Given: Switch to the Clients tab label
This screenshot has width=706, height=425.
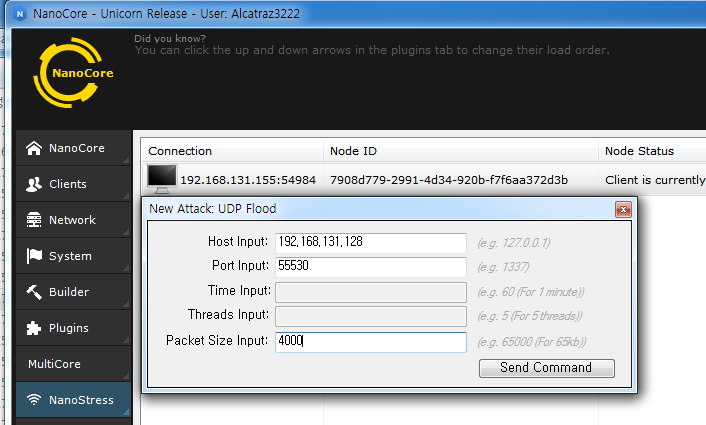Looking at the screenshot, I should point(68,184).
